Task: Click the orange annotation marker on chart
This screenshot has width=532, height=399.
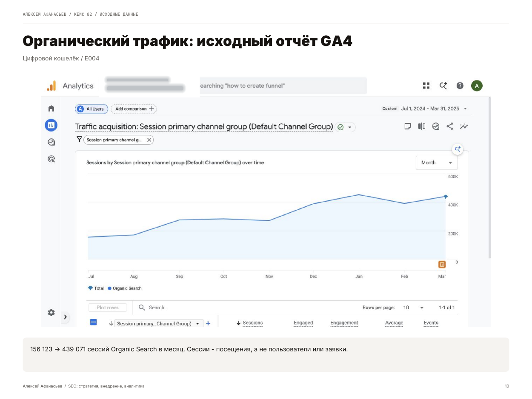Action: [442, 265]
